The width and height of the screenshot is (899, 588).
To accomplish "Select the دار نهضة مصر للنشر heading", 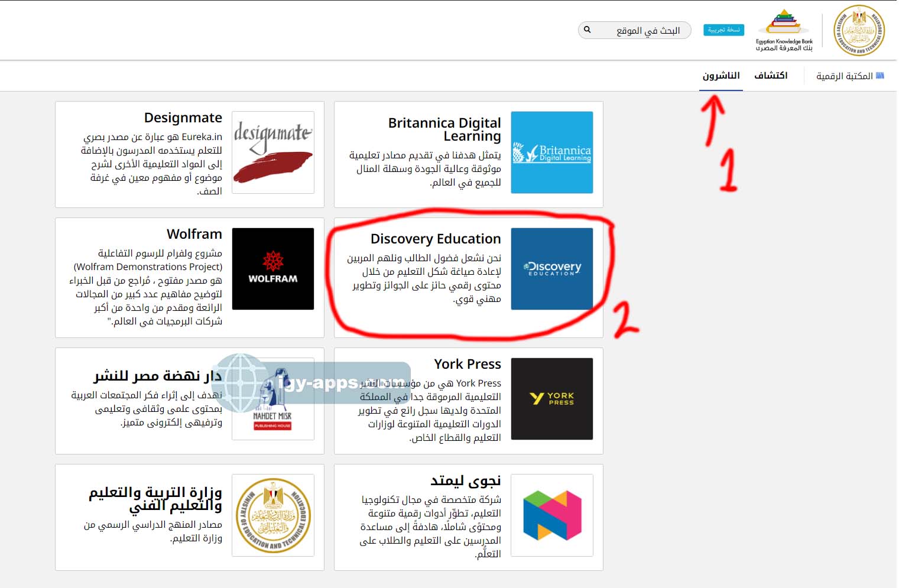I will tap(157, 376).
